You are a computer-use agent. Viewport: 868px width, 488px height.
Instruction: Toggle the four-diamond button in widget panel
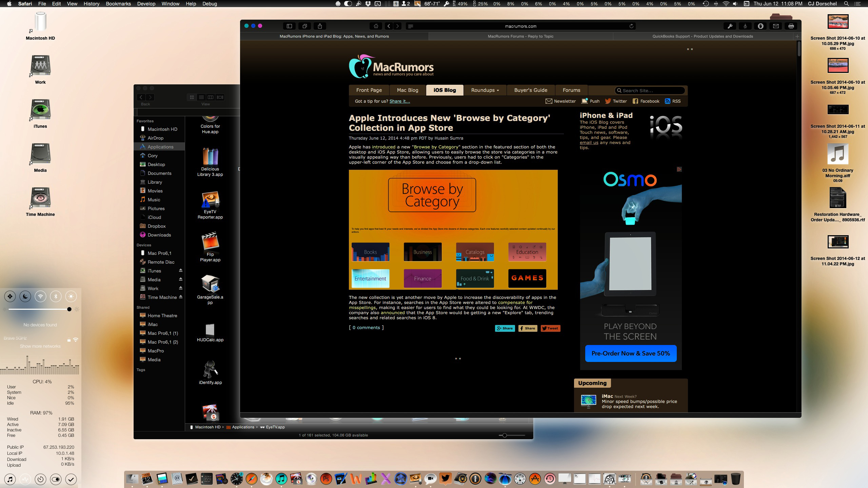[10, 297]
